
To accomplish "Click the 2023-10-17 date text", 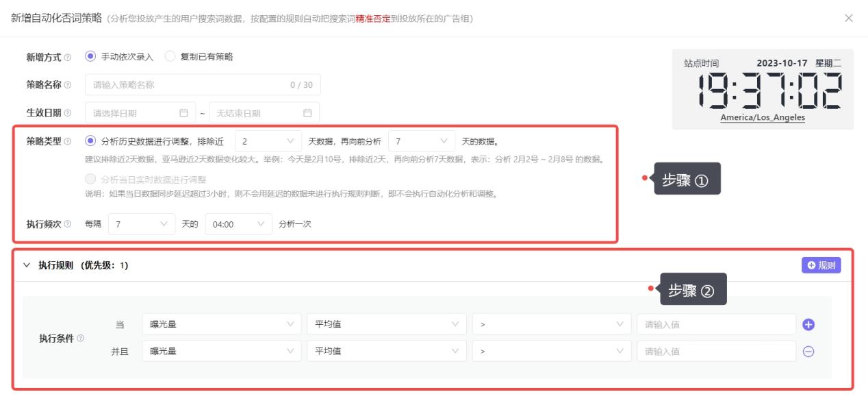I will [782, 62].
